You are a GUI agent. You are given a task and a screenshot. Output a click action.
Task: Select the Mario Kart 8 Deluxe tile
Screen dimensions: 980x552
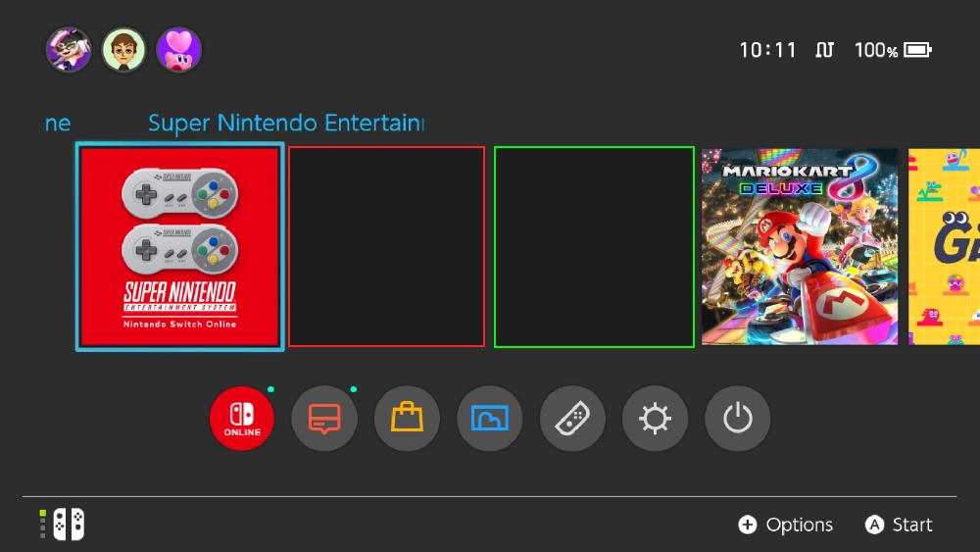pyautogui.click(x=800, y=246)
